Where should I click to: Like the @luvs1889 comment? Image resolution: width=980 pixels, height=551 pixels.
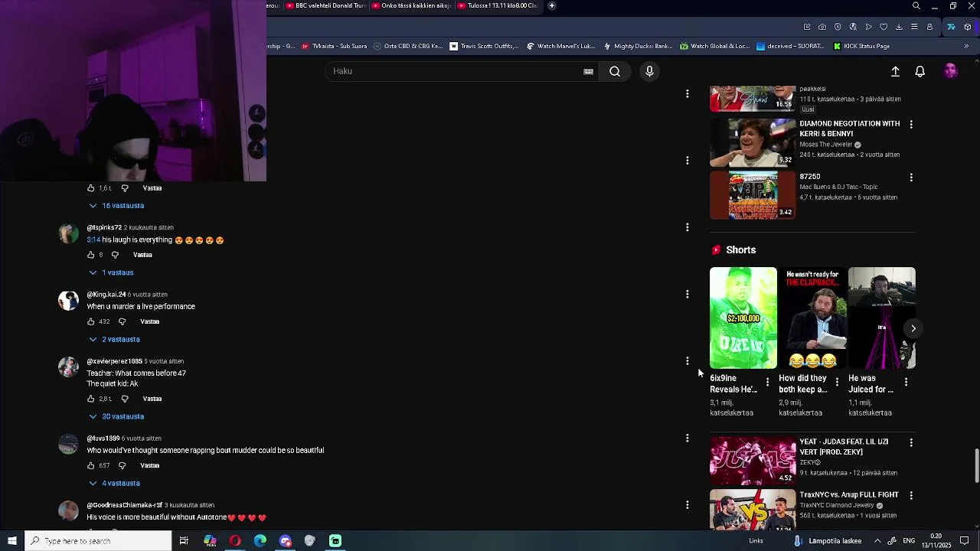[x=90, y=465]
